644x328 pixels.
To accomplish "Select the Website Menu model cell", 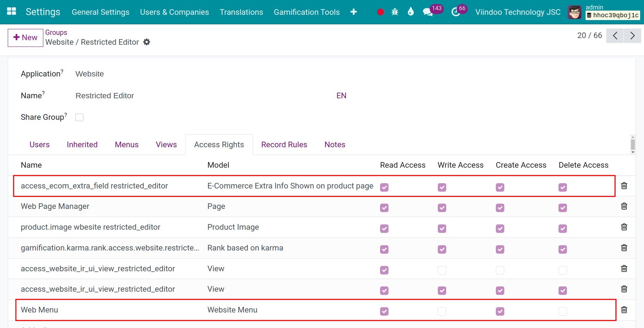I will (x=232, y=310).
